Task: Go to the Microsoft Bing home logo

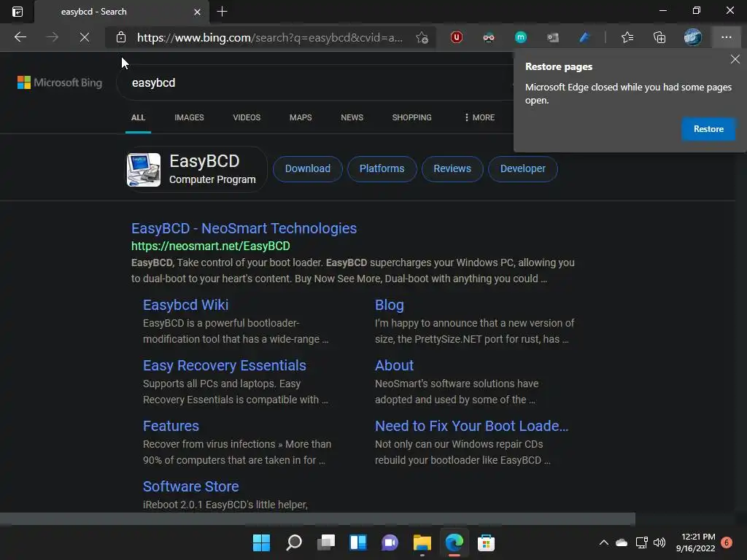Action: pyautogui.click(x=60, y=82)
